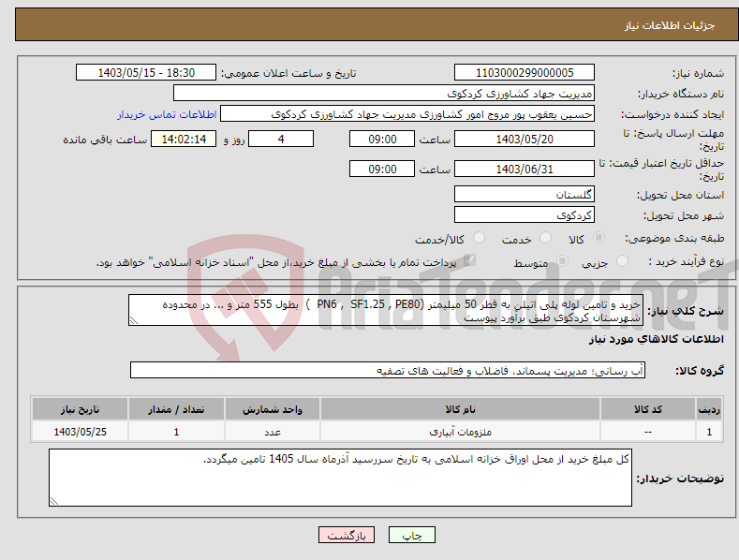This screenshot has width=739, height=560.
Task: Click the توضیحات خریدار label
Action: (680, 479)
